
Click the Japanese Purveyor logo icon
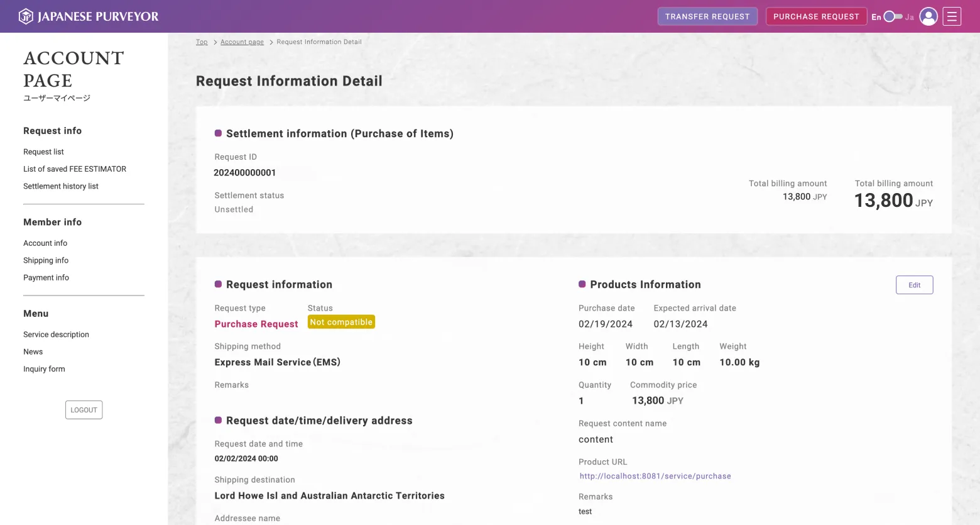pos(26,16)
